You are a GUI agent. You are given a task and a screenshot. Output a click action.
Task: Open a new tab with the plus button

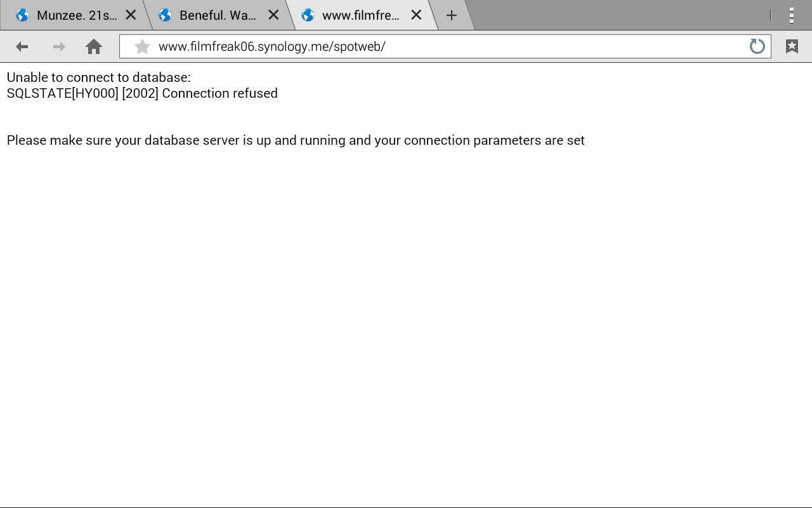pyautogui.click(x=452, y=15)
